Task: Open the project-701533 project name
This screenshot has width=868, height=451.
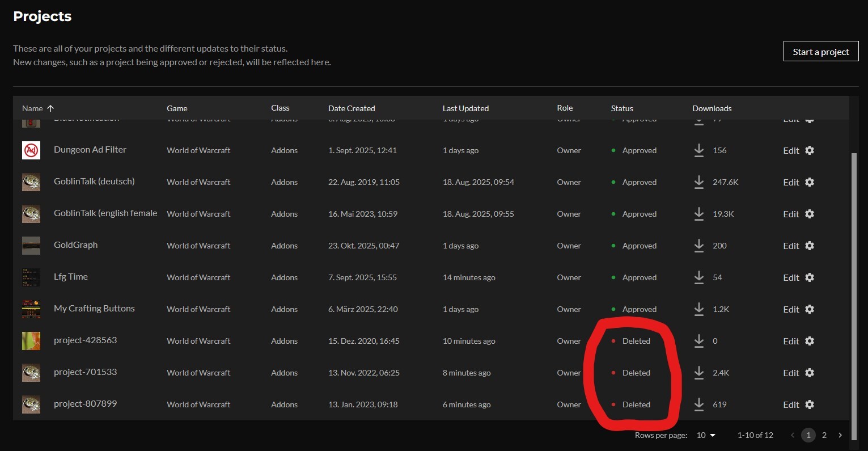Action: pyautogui.click(x=85, y=372)
